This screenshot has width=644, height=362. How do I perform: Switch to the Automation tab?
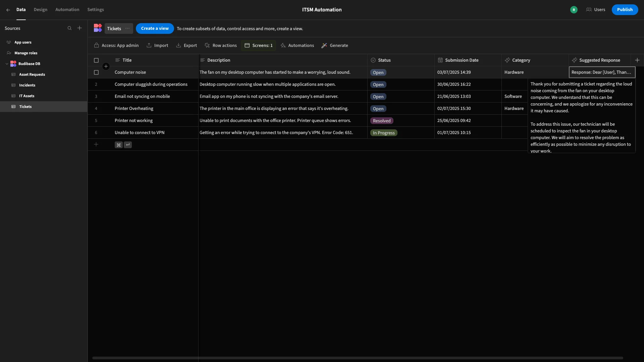[x=67, y=10]
